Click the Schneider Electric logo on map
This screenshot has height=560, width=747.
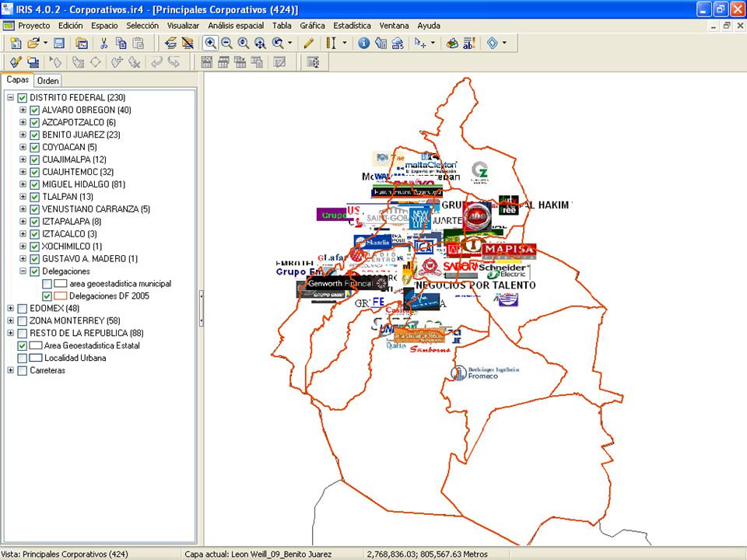[x=503, y=271]
